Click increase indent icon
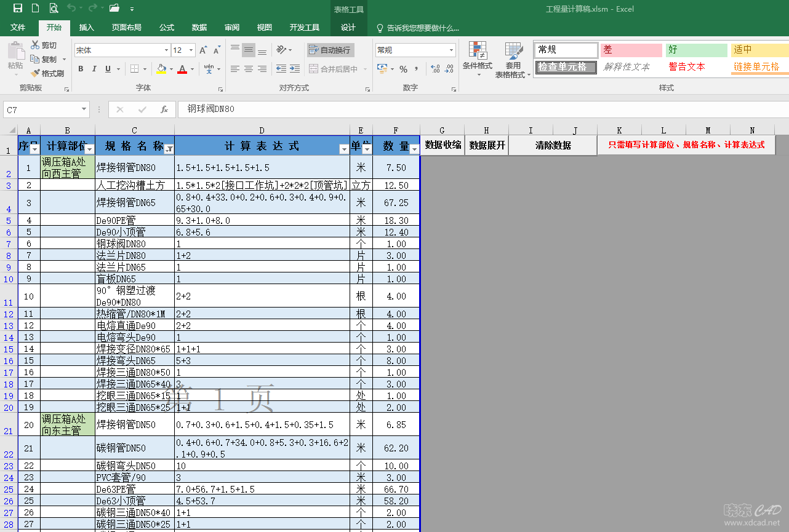Screen dimensions: 789x532 pyautogui.click(x=295, y=69)
